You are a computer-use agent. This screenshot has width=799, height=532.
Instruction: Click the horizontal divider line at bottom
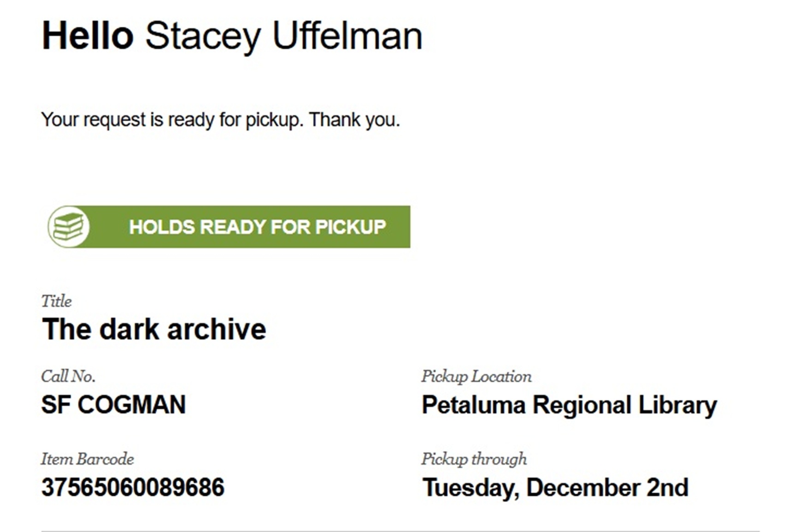coord(400,531)
